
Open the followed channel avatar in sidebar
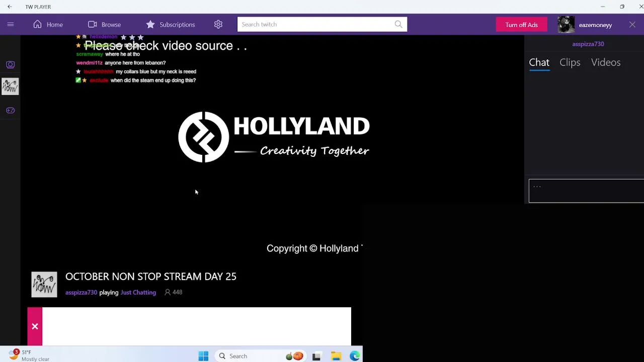(x=10, y=86)
